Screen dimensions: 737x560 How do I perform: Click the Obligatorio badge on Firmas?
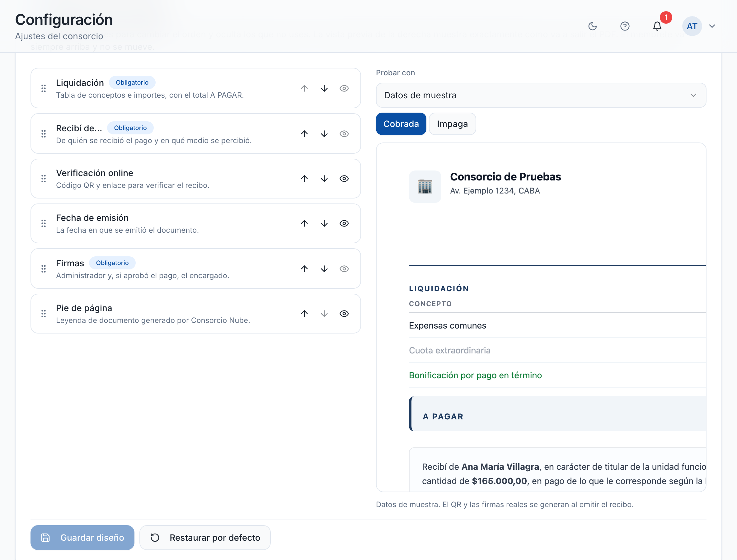click(x=112, y=263)
